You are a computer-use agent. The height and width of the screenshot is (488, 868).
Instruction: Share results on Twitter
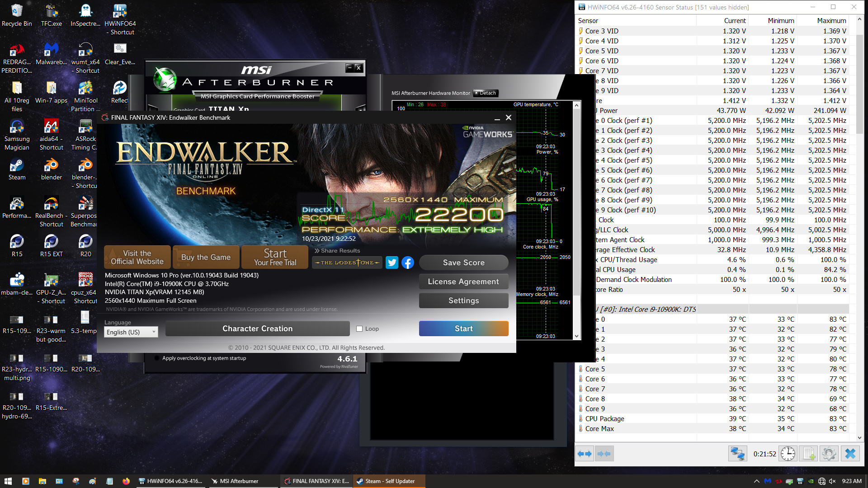coord(392,263)
